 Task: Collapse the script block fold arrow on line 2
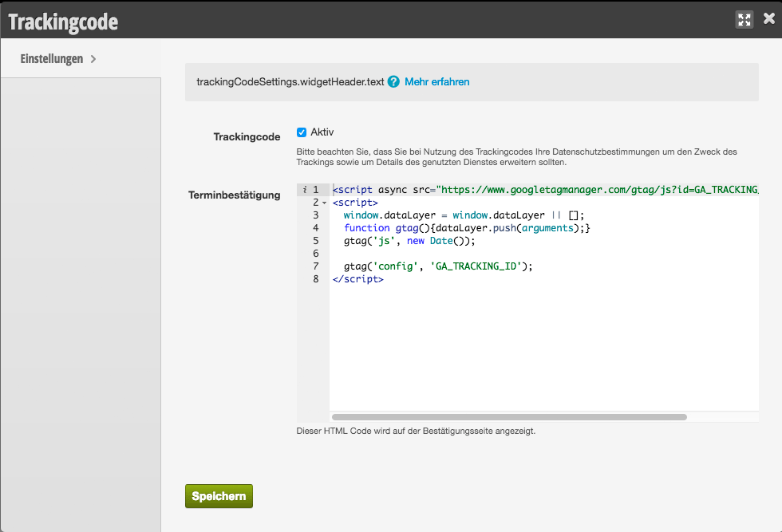324,203
